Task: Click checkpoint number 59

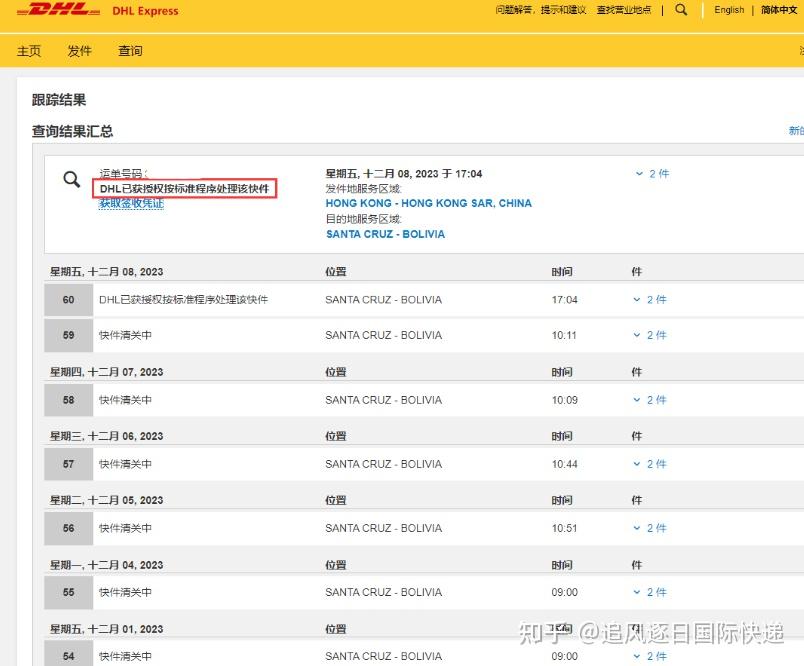Action: (x=69, y=335)
